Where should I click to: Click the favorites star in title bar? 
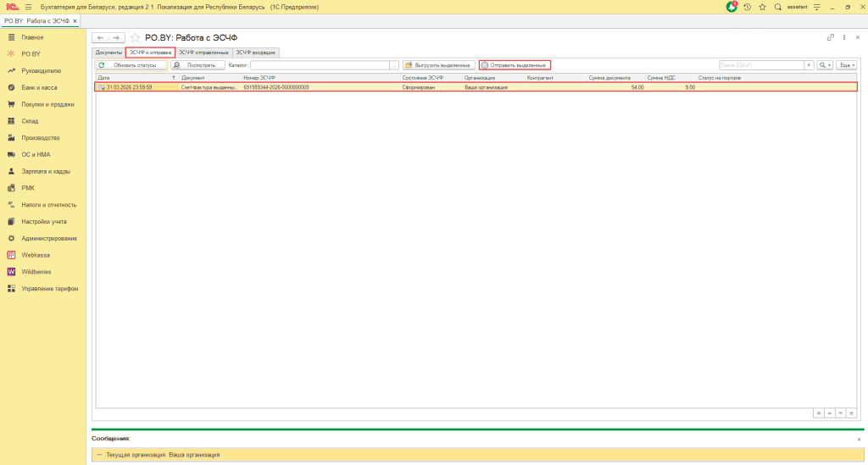point(762,7)
